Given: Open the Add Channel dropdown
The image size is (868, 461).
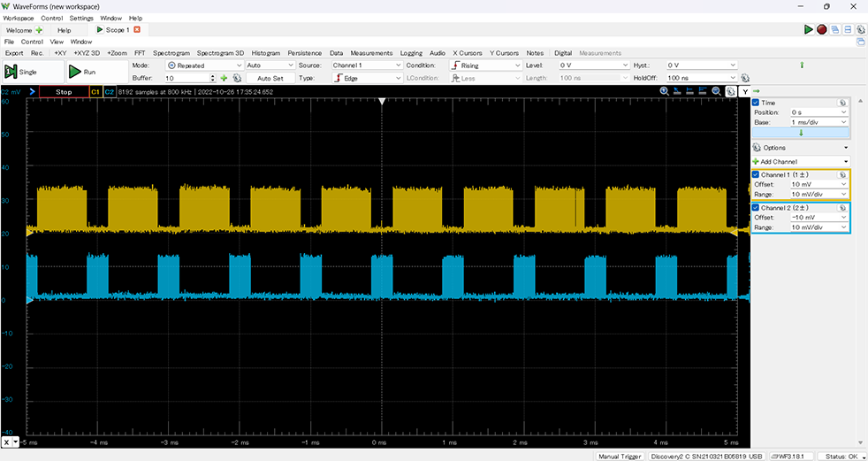Looking at the screenshot, I should click(x=801, y=162).
